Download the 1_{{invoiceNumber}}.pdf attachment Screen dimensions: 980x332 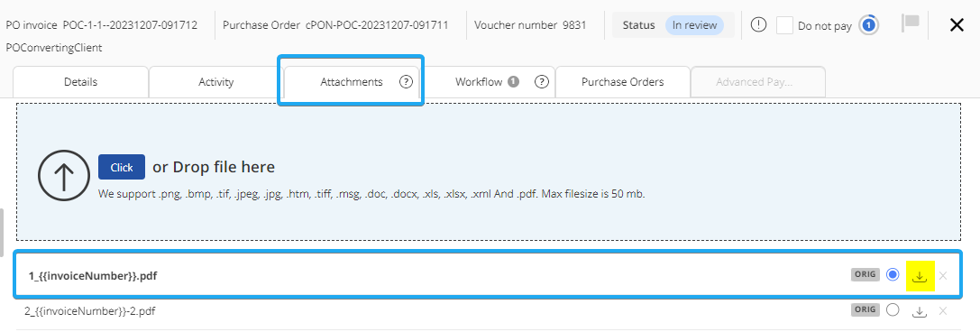(x=920, y=276)
